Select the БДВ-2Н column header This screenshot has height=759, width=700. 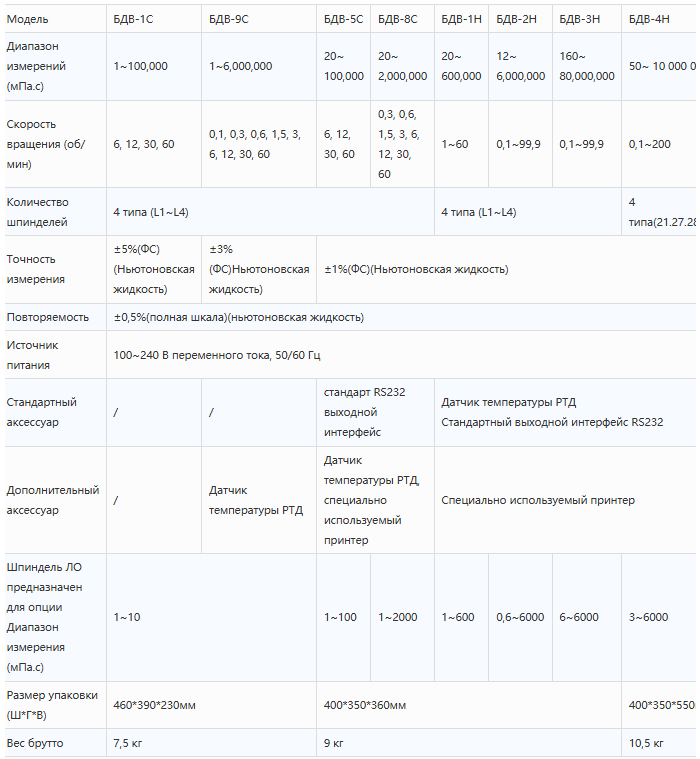click(x=520, y=19)
